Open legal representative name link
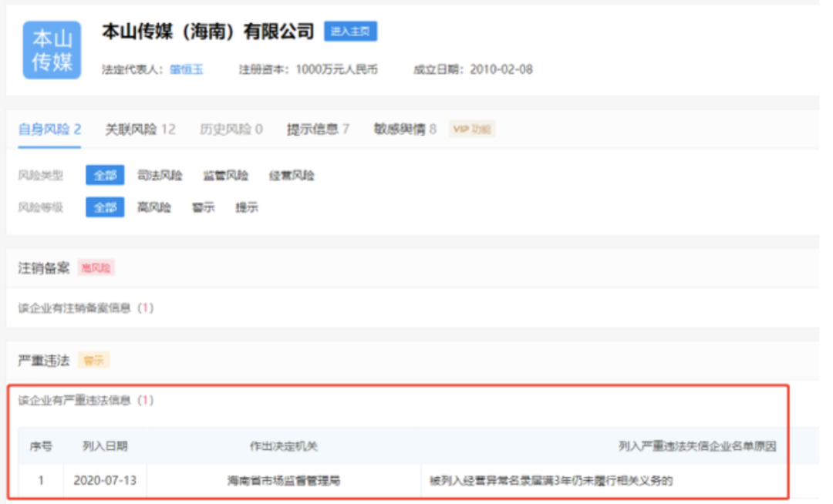The width and height of the screenshot is (833, 504). coord(187,69)
